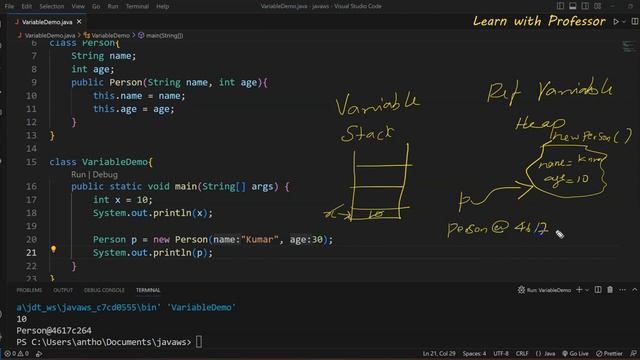The width and height of the screenshot is (640, 360).
Task: Open the run button dropdown arrow
Action: coord(624,22)
